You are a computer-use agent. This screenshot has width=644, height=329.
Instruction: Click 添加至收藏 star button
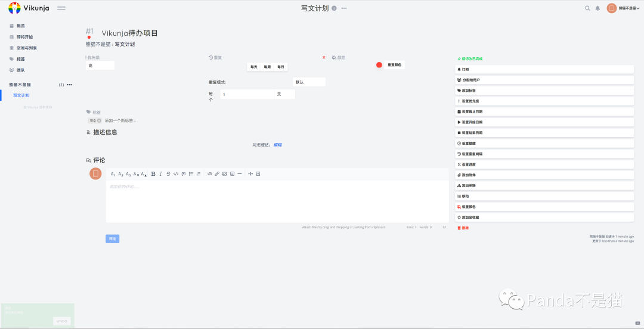pos(544,218)
